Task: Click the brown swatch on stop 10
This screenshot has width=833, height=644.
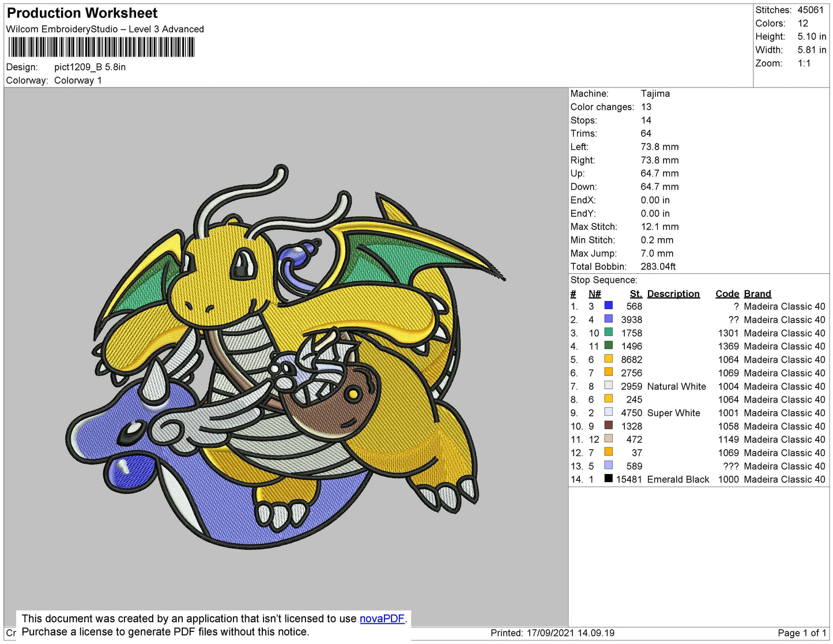Action: (609, 426)
